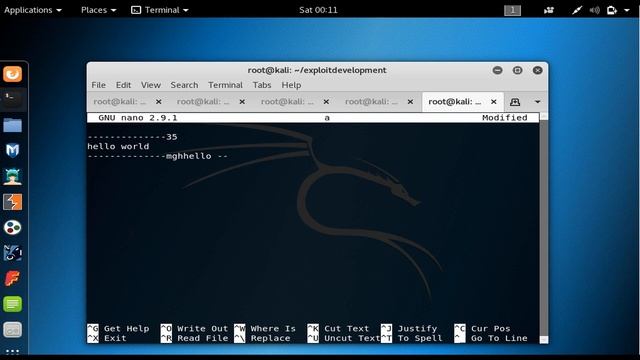Viewport: 640px width, 360px height.
Task: Click the '^U Uncut Text' shortcut
Action: (x=344, y=338)
